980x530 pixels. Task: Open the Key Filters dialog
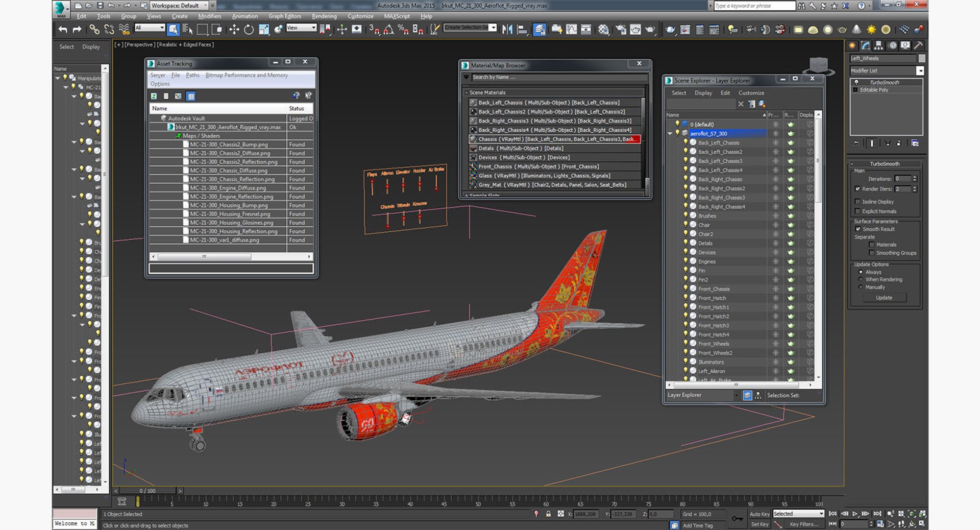[x=804, y=524]
